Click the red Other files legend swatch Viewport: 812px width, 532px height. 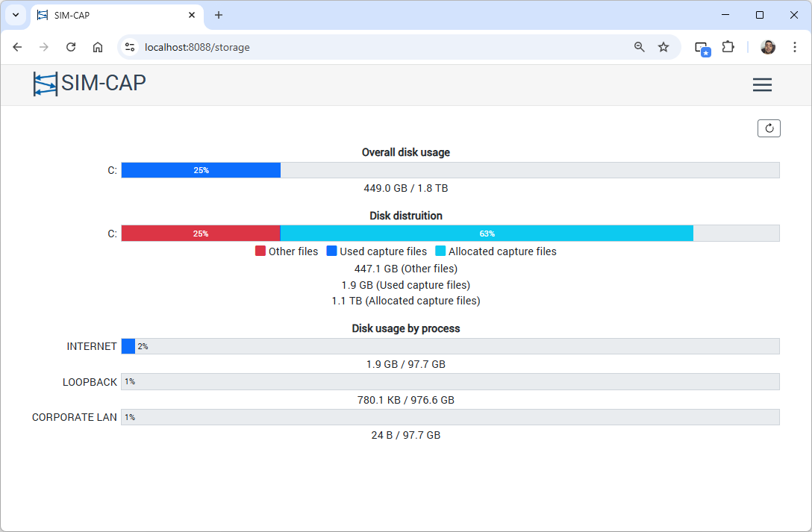pos(260,251)
